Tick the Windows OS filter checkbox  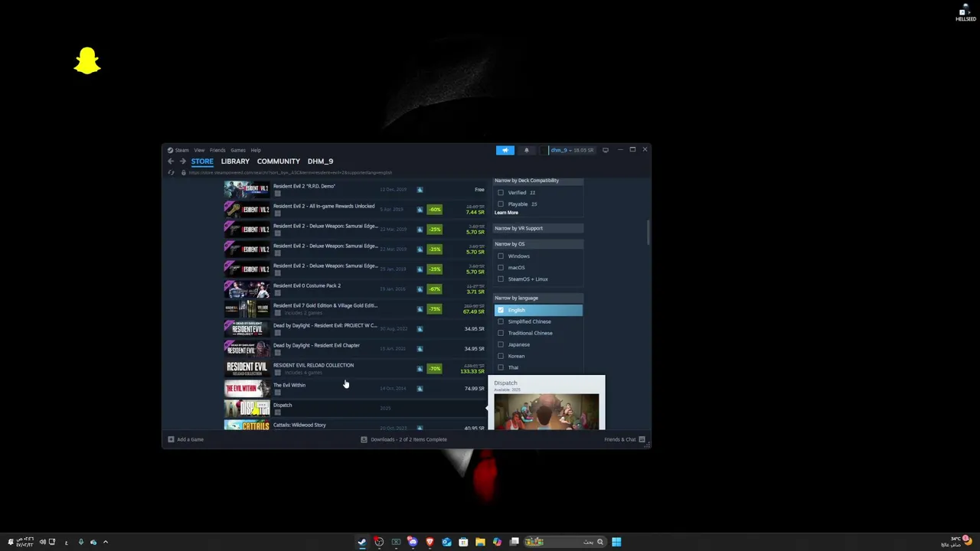click(x=501, y=256)
